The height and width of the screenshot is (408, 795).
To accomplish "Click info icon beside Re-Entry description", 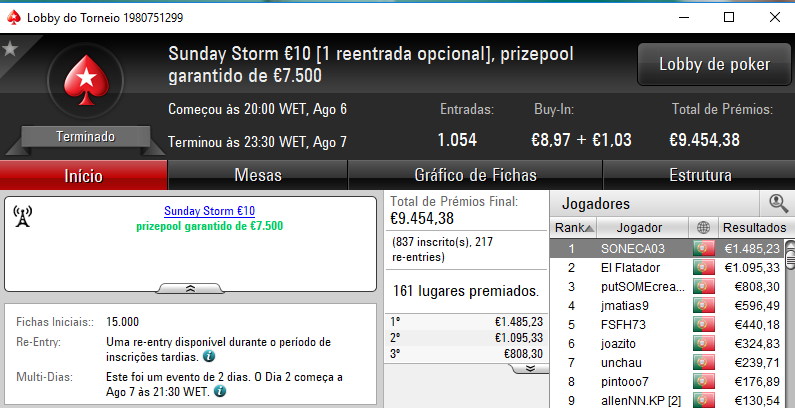I will pyautogui.click(x=208, y=356).
